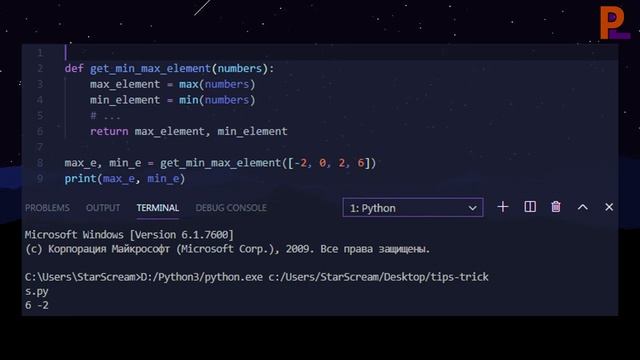Click the 'max_e, min_e = get_min_max_element' line
This screenshot has height=360, width=640.
(220, 163)
